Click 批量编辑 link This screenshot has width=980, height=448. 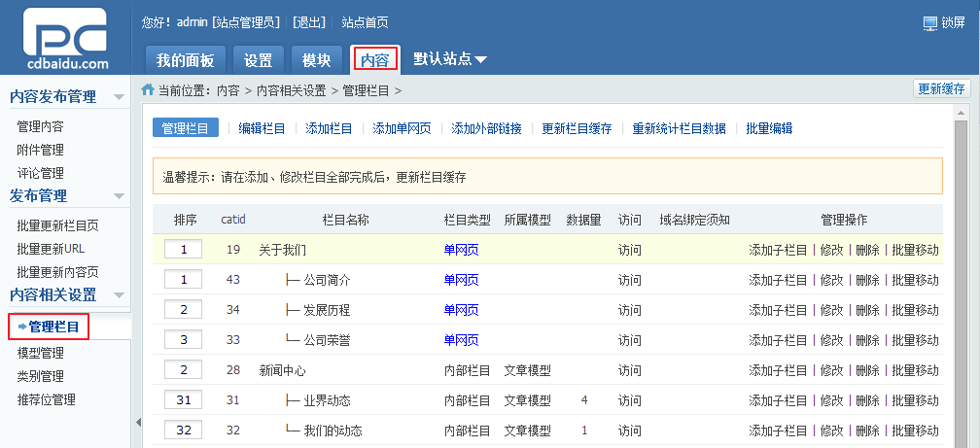[x=769, y=128]
